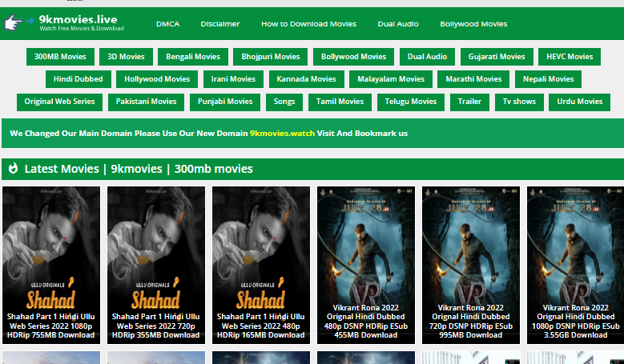Viewport: 624px width, 364px height.
Task: Open Punjabi Movies category
Action: coord(225,102)
